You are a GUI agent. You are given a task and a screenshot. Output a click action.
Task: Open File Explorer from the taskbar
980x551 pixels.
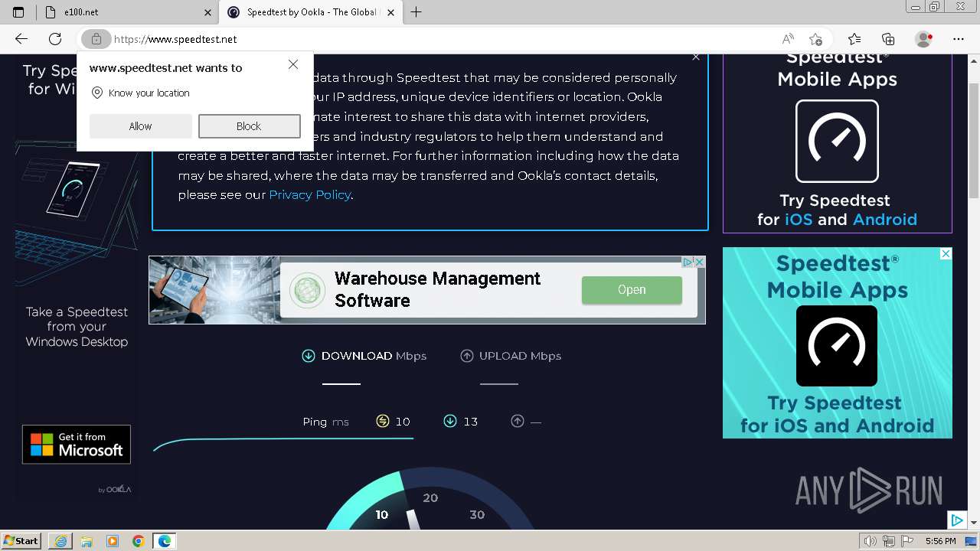tap(87, 541)
